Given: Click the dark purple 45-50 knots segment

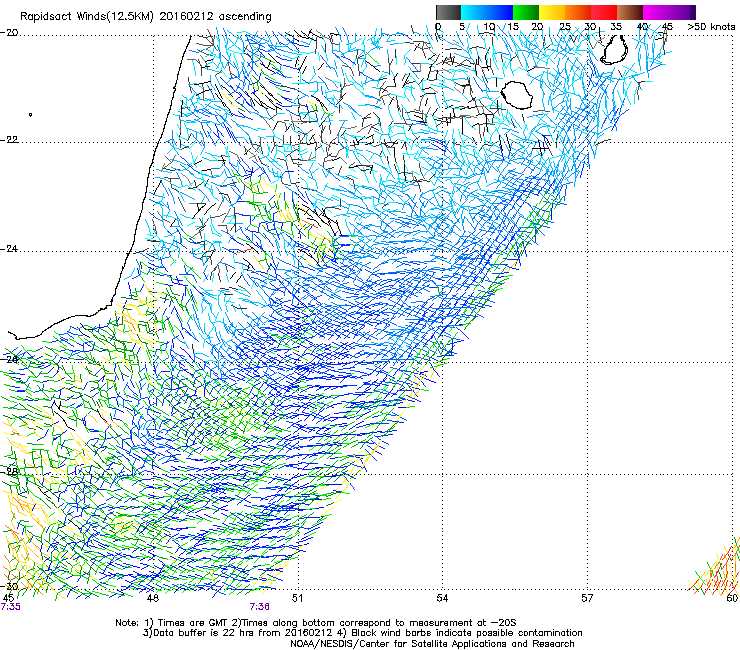Looking at the screenshot, I should coord(682,12).
